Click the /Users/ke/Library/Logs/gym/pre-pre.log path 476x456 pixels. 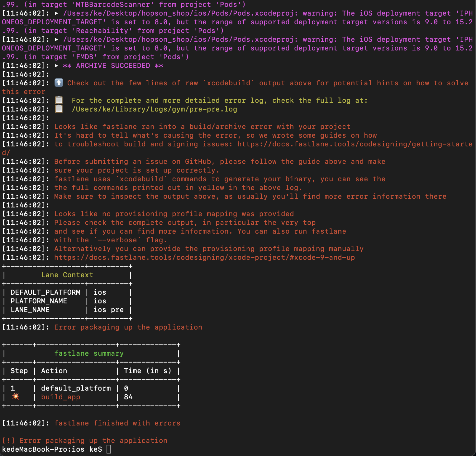[155, 109]
